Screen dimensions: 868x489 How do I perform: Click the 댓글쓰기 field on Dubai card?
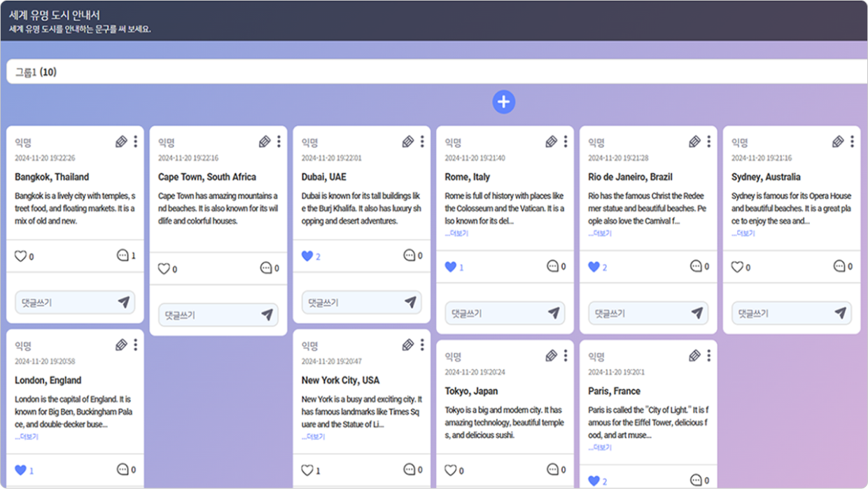(x=362, y=303)
